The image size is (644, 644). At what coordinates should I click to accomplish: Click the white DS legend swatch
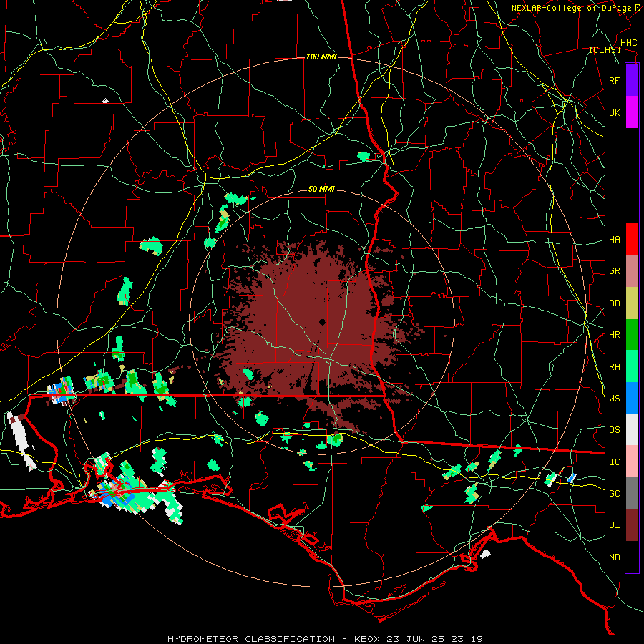point(632,429)
